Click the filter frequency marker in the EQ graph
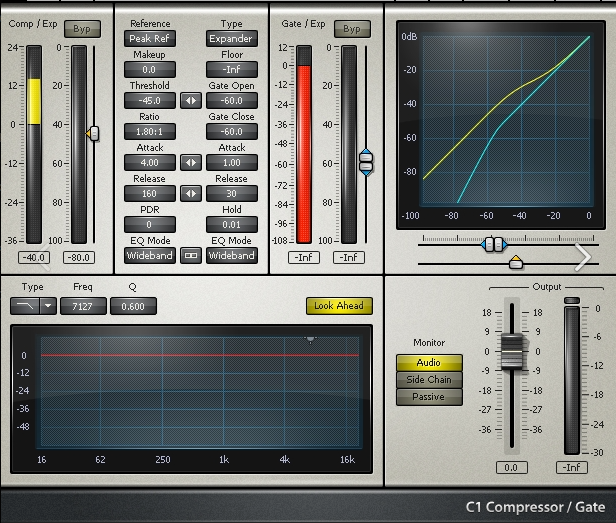The height and width of the screenshot is (523, 616). (x=310, y=339)
